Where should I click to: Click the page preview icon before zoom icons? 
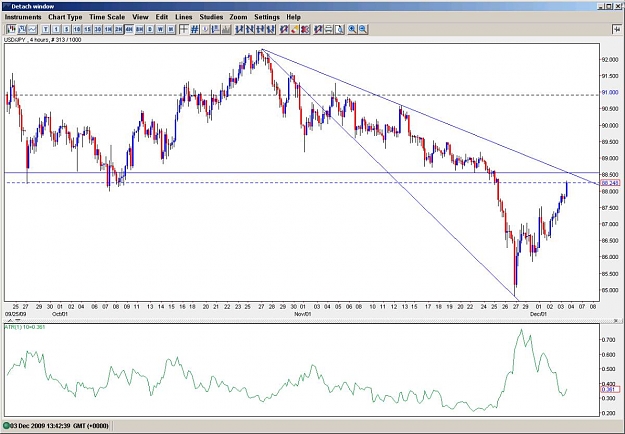pos(339,29)
